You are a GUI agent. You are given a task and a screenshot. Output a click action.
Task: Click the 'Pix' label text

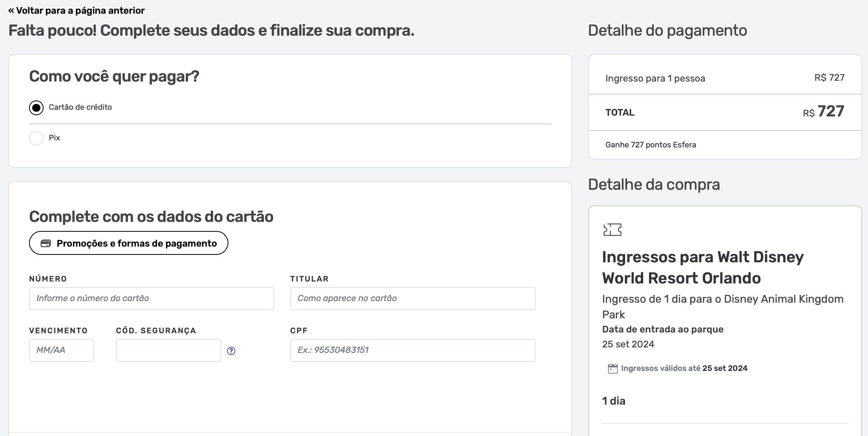(x=55, y=138)
